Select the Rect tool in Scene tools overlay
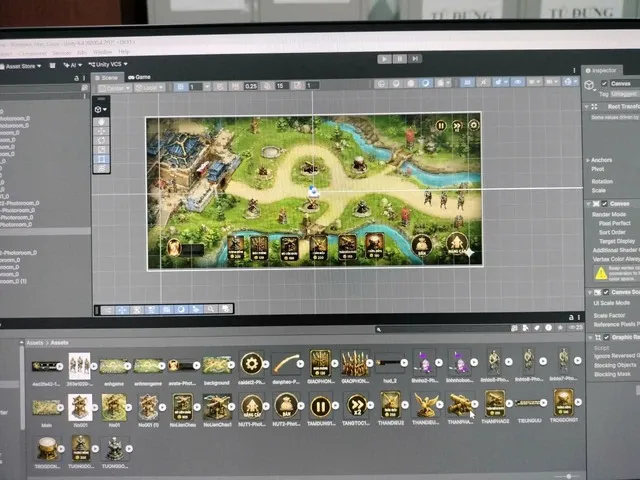 point(102,159)
